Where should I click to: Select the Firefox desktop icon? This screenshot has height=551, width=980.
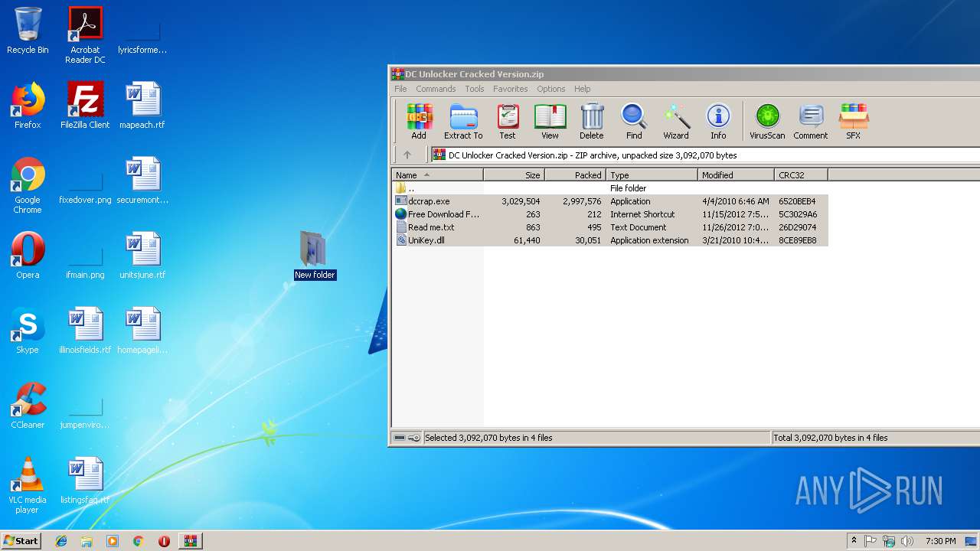(x=28, y=106)
